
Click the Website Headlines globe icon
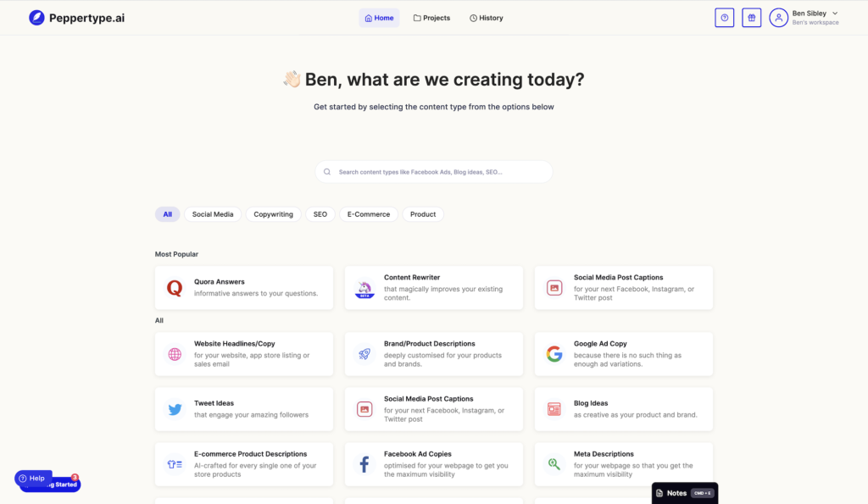pyautogui.click(x=175, y=354)
